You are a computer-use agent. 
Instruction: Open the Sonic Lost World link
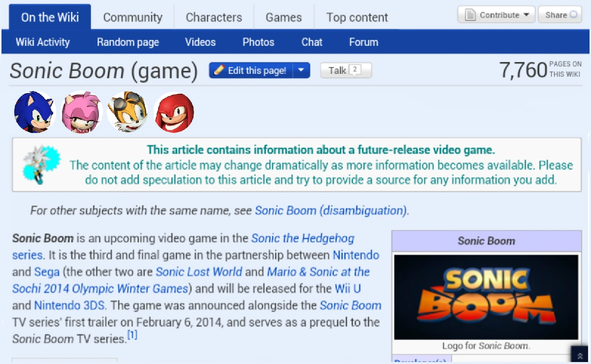tap(199, 271)
